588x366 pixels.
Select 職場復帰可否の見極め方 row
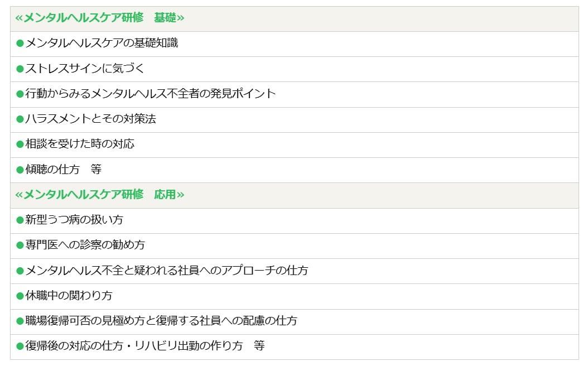161,321
